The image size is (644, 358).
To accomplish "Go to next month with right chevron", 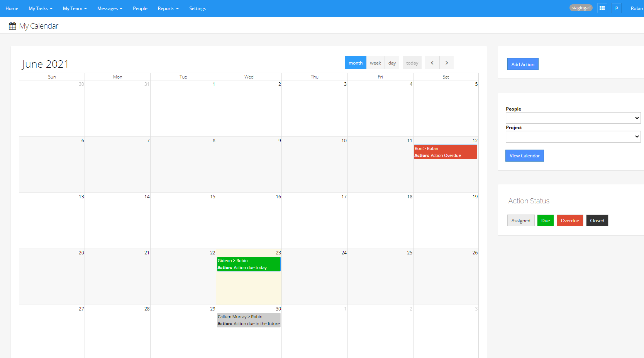I will 446,62.
